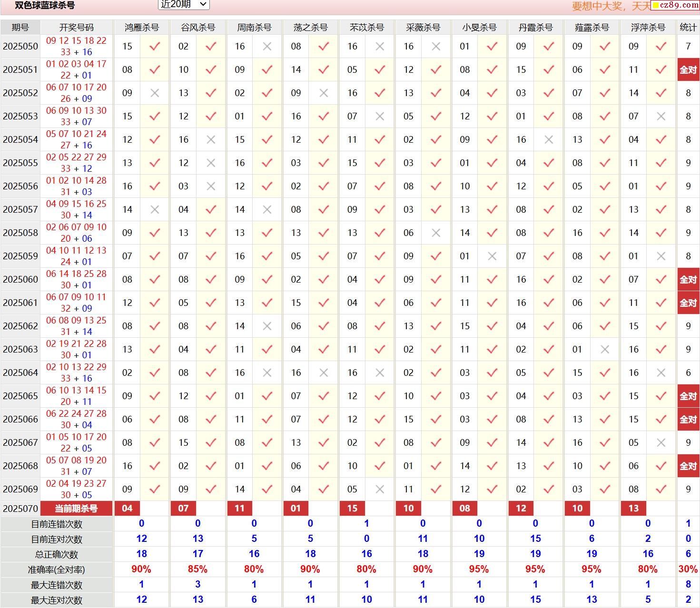Select the 开奖号码 column header
This screenshot has height=608, width=700.
76,27
